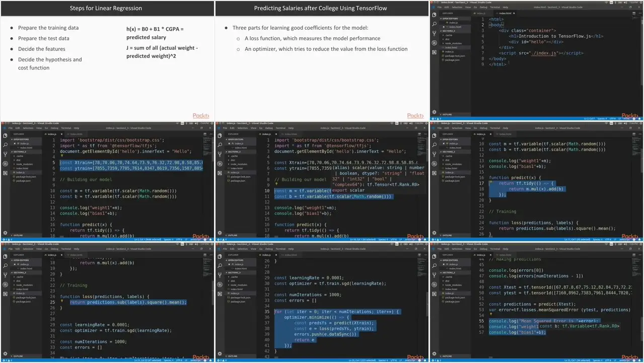The image size is (644, 363).
Task: Open Debug icon in the index.html code frame
Action: (434, 43)
